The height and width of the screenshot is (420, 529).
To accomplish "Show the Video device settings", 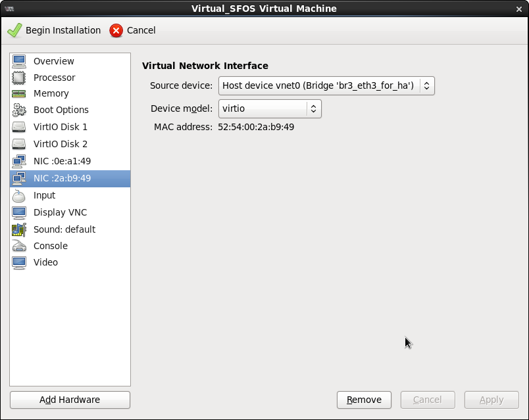I will coord(45,262).
